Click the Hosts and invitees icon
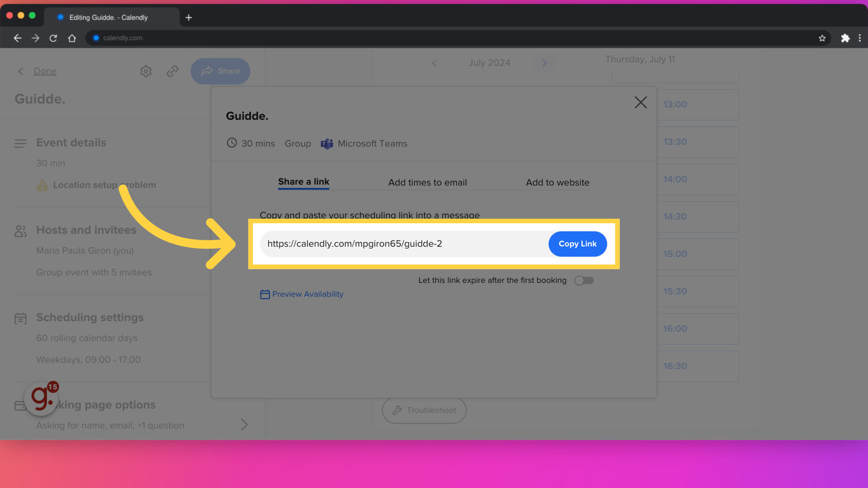This screenshot has width=868, height=488. (x=20, y=230)
